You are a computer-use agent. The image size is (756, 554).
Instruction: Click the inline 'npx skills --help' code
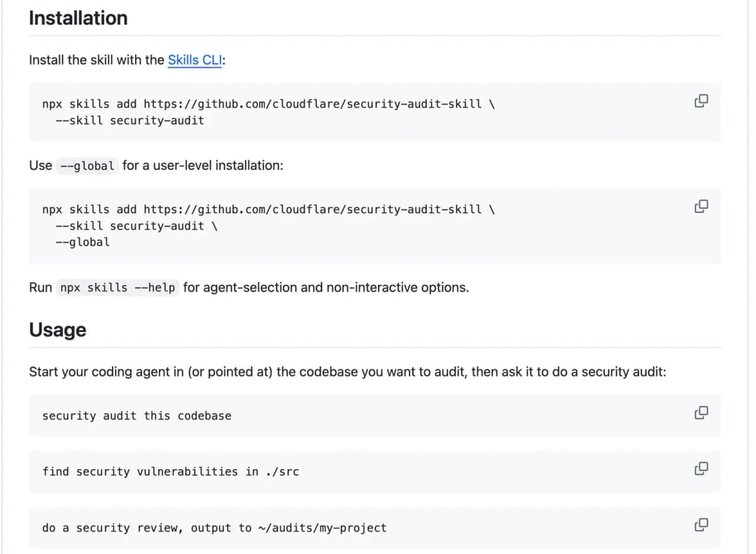point(118,288)
